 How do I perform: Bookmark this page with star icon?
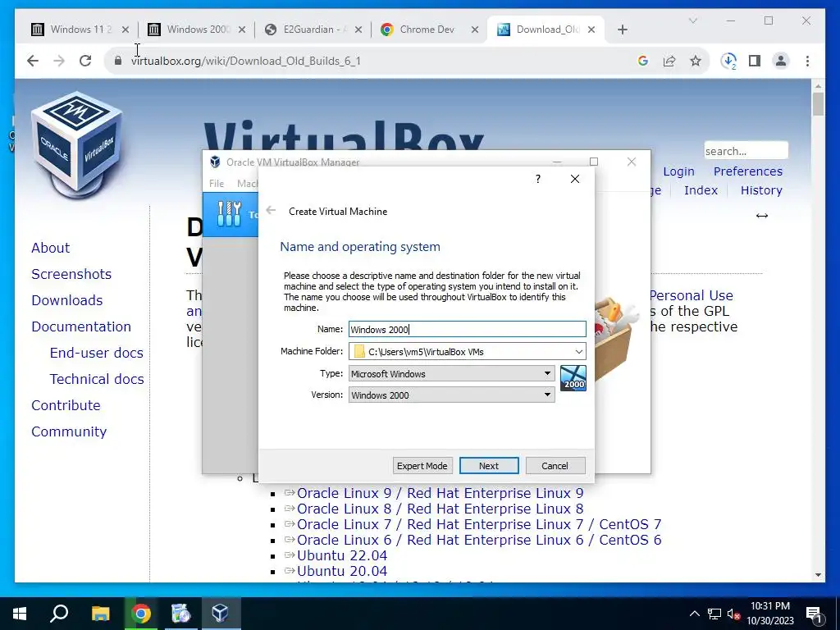[696, 61]
